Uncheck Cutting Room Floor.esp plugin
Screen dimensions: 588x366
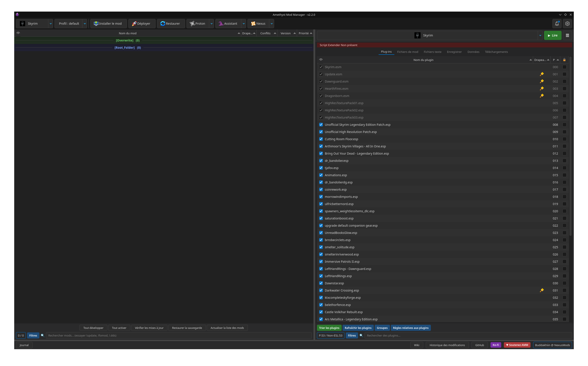321,139
